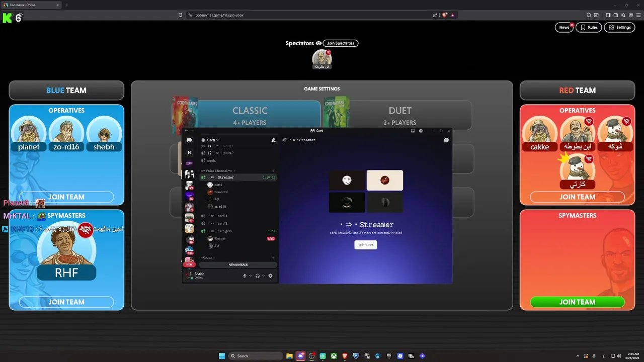Open the members/invite icon beside Carti server

[273, 140]
